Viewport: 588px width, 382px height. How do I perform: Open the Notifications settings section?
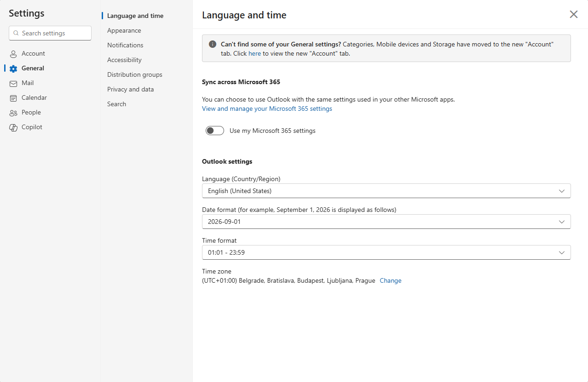click(125, 45)
